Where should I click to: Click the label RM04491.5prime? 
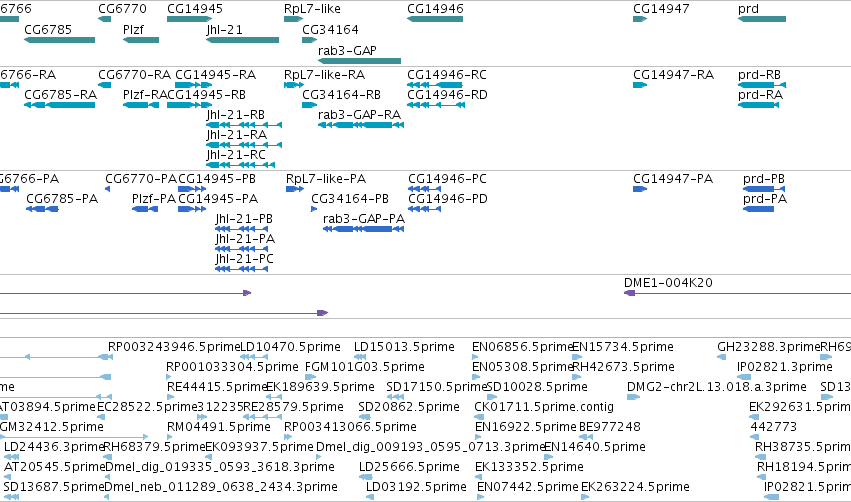[x=219, y=427]
